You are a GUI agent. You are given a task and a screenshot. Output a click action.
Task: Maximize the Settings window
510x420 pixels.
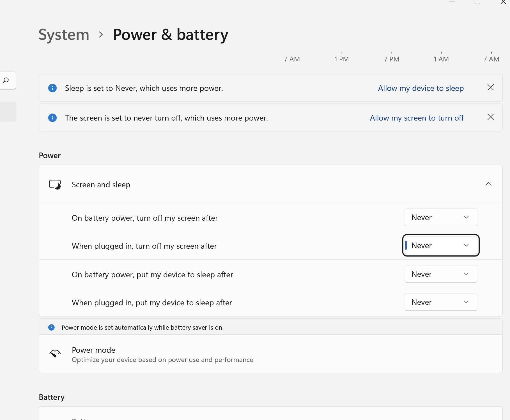[477, 2]
